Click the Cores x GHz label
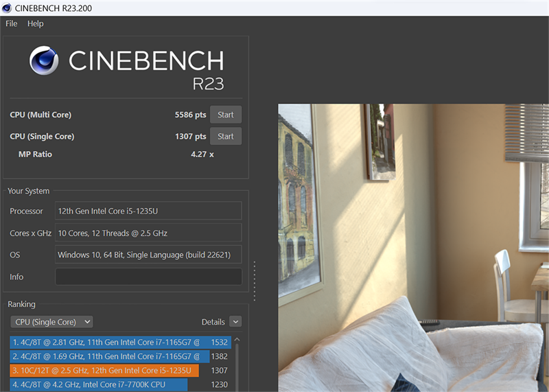This screenshot has height=392, width=549. [x=30, y=233]
